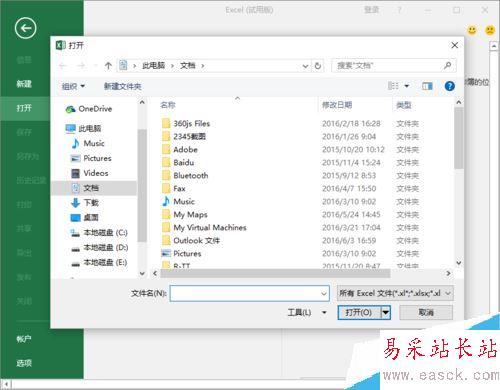
Task: Select Videos in the navigation pane
Action: tap(90, 173)
